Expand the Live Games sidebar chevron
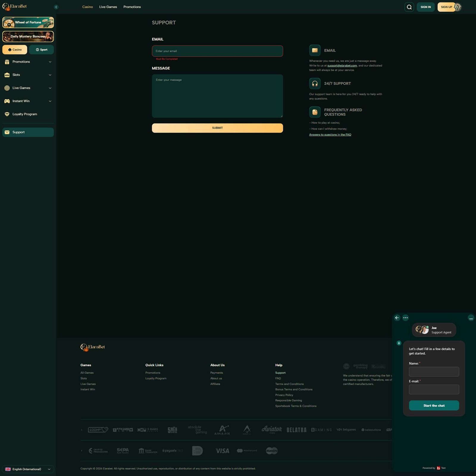476x476 pixels. [x=50, y=88]
